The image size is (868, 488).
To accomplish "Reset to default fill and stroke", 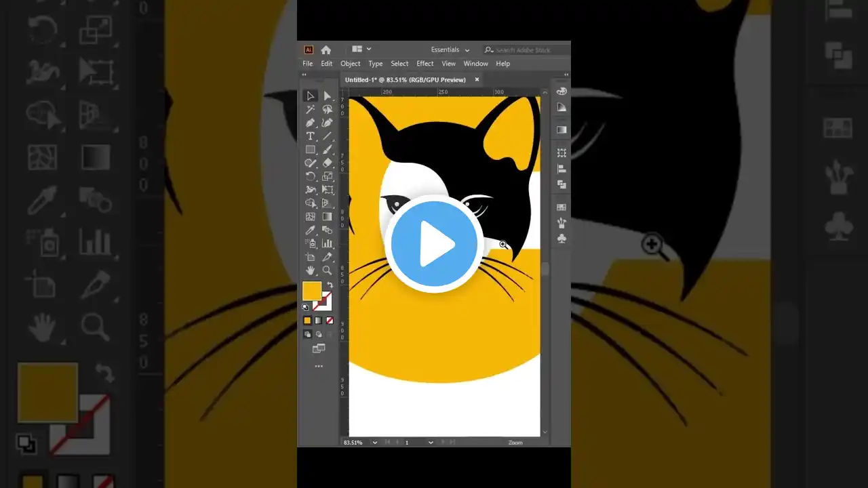I will coord(305,307).
